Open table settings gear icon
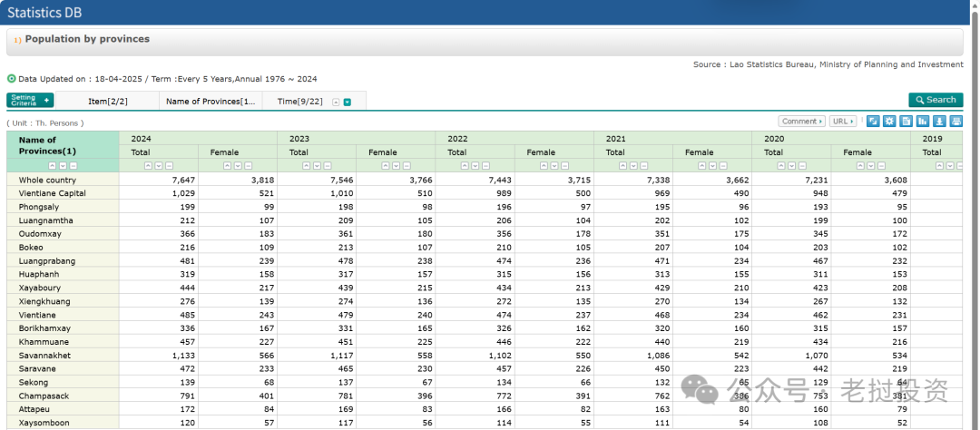980x430 pixels. click(889, 122)
